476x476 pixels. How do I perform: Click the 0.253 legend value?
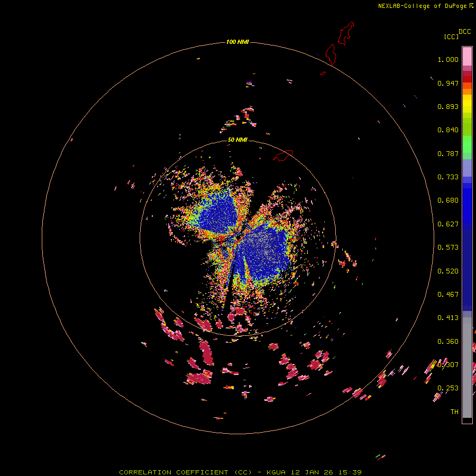pyautogui.click(x=448, y=388)
